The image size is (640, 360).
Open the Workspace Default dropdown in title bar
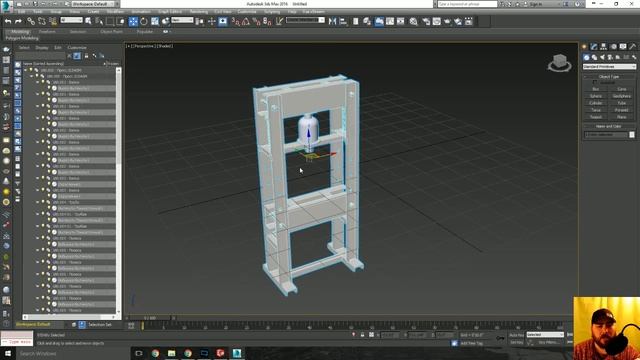93,4
